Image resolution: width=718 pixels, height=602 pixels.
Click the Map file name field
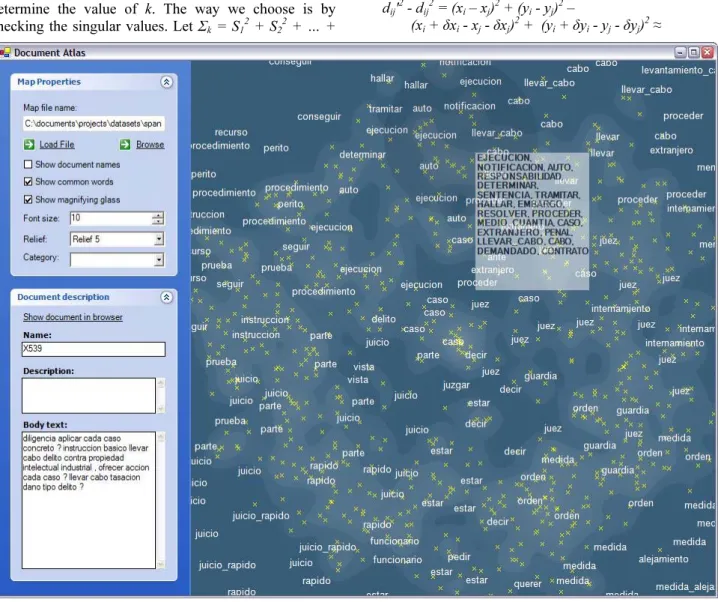pyautogui.click(x=93, y=124)
